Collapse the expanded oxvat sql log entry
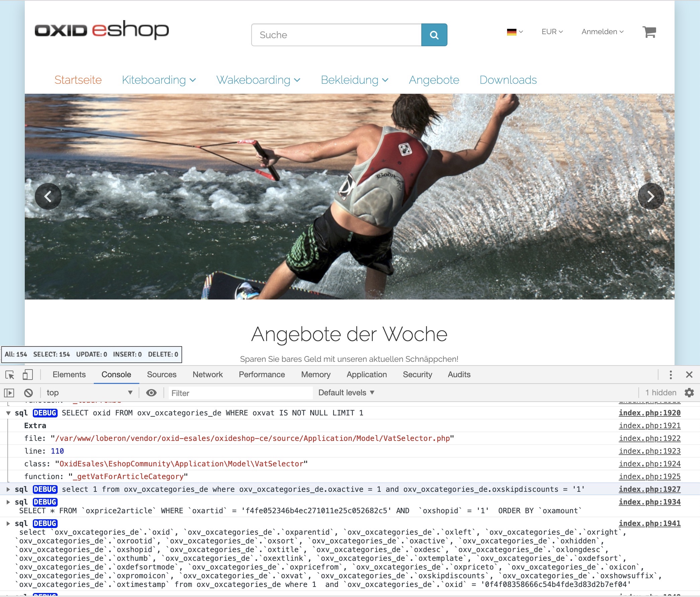Viewport: 700px width, 597px height. click(x=8, y=413)
